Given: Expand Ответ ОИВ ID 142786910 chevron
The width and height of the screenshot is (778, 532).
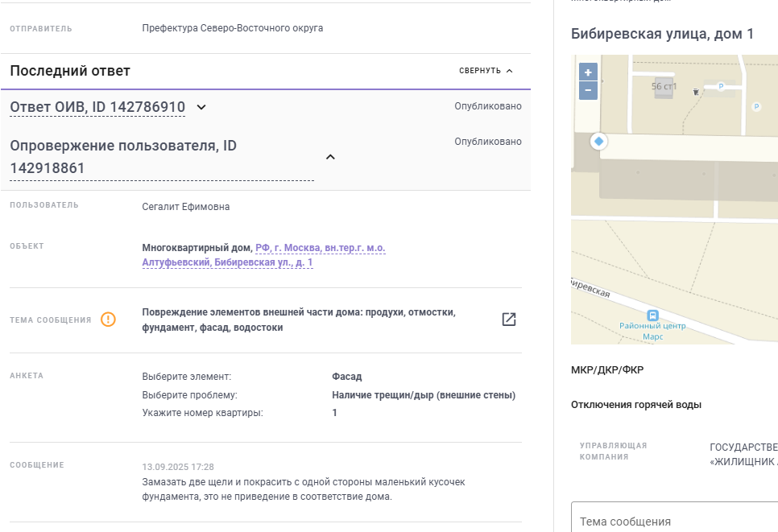Looking at the screenshot, I should coord(201,107).
